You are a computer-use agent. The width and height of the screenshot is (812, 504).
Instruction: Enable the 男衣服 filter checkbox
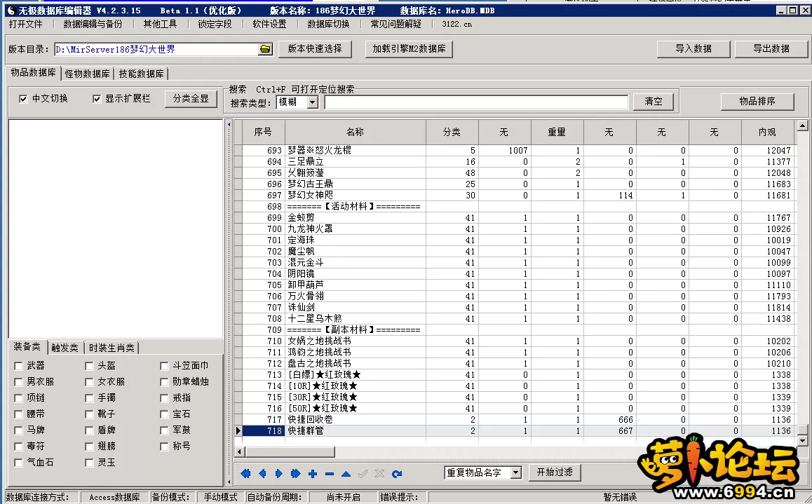pos(18,382)
